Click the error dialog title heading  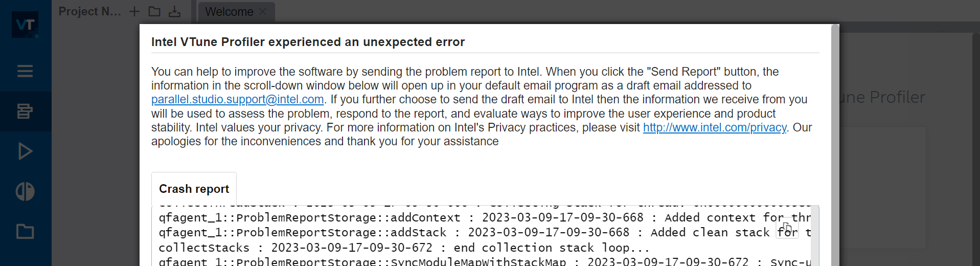click(308, 42)
